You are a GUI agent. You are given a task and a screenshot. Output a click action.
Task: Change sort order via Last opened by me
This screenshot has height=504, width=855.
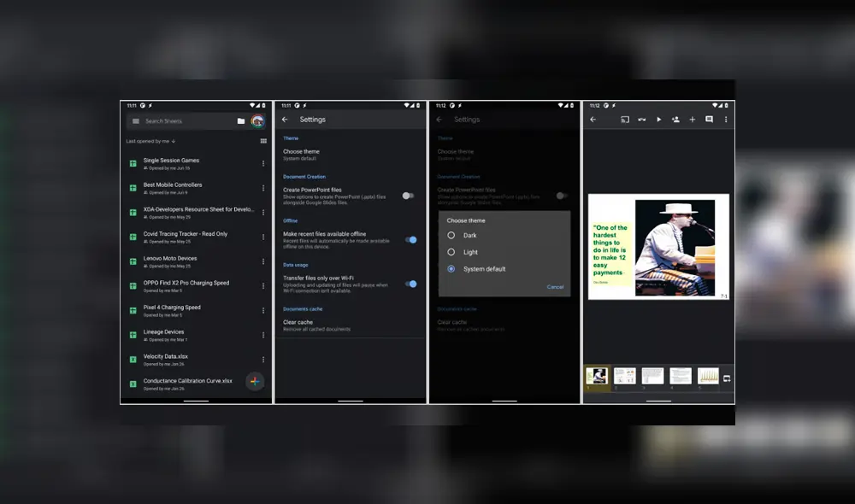click(149, 141)
